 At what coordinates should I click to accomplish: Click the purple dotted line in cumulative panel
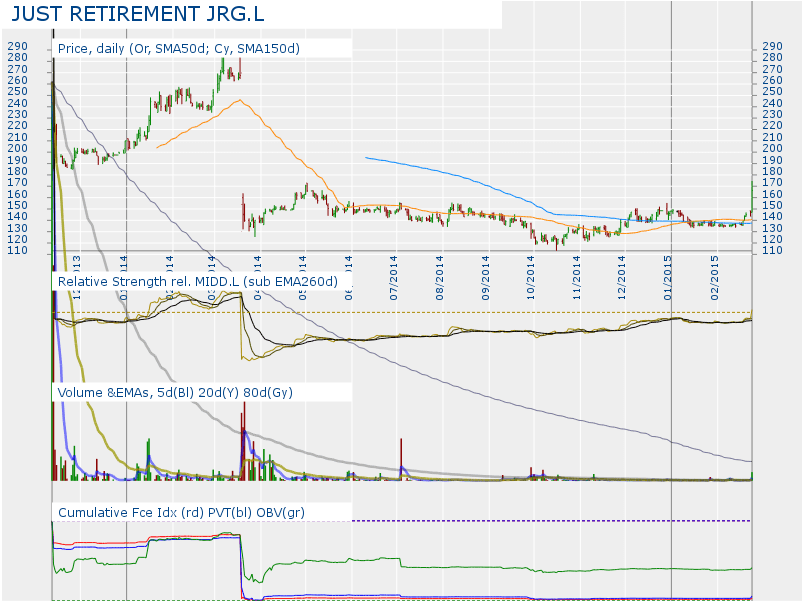[551, 521]
